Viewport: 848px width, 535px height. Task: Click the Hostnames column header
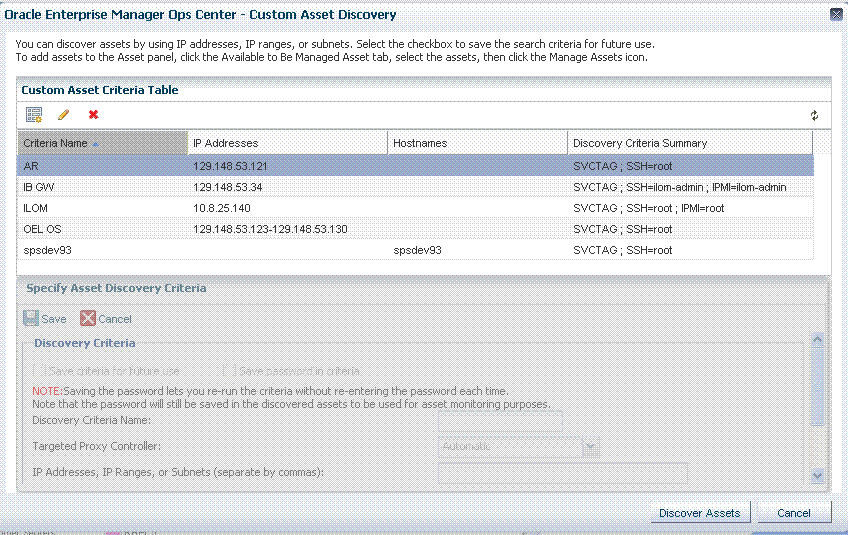point(478,143)
